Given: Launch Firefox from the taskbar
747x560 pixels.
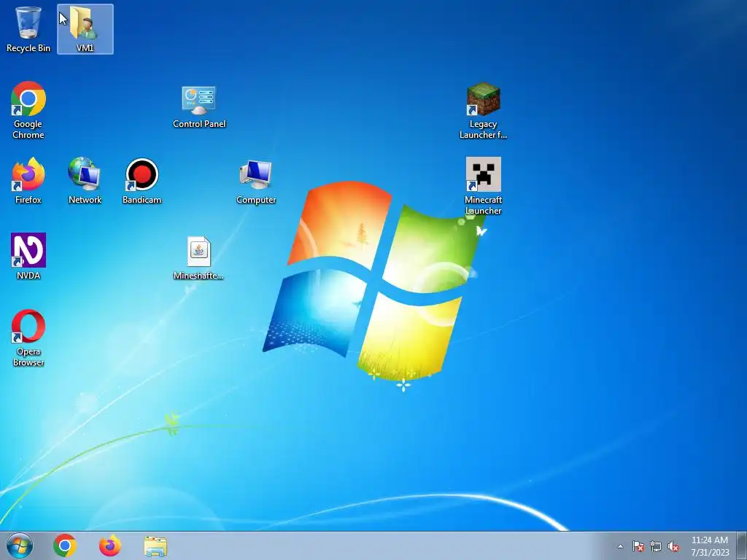Looking at the screenshot, I should point(109,545).
